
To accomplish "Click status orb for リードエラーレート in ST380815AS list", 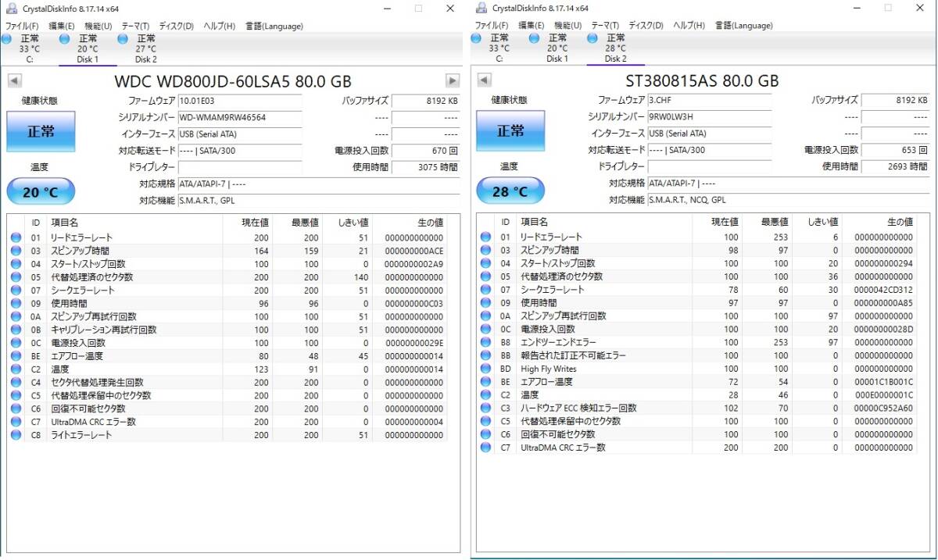I will click(485, 237).
